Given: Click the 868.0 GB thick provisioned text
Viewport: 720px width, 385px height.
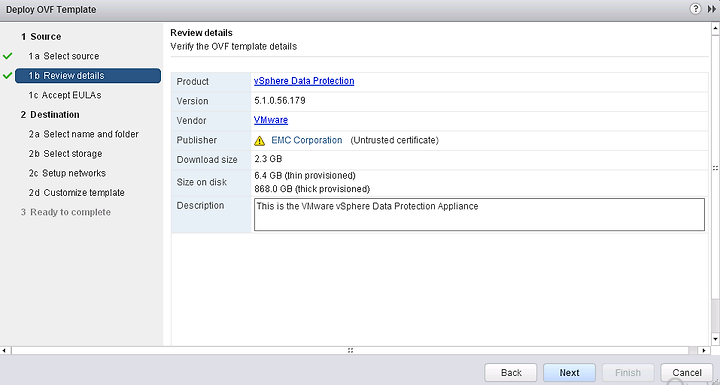Looking at the screenshot, I should tap(312, 189).
